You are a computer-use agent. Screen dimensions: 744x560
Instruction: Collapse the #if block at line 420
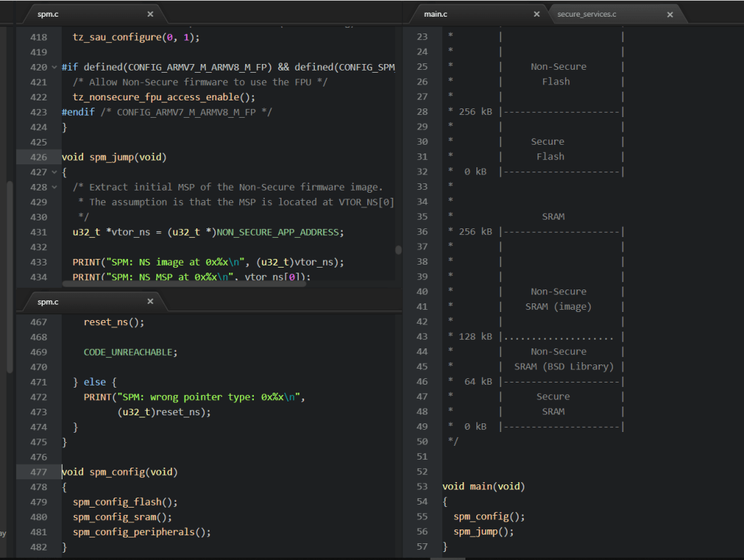55,67
